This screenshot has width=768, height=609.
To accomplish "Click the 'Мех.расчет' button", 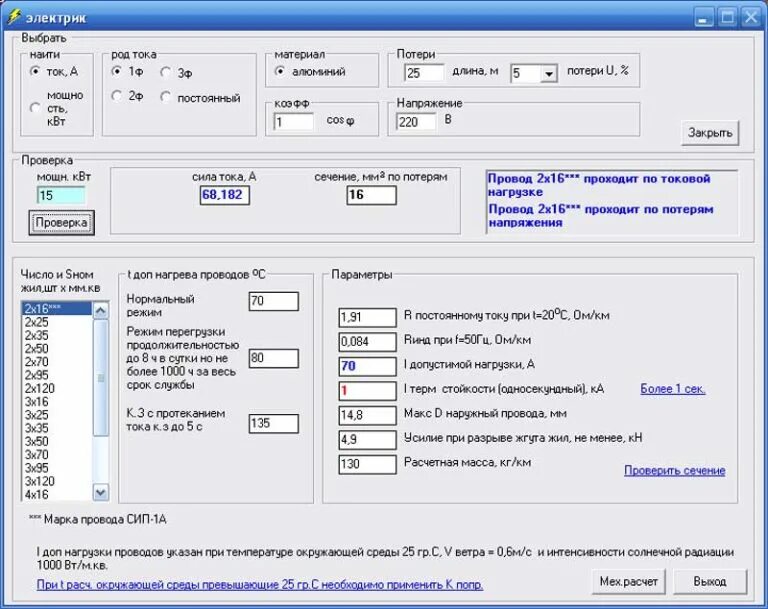I will click(x=628, y=582).
